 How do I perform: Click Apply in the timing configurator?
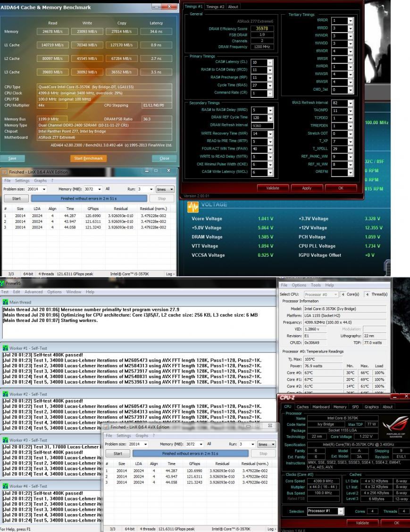click(x=307, y=188)
